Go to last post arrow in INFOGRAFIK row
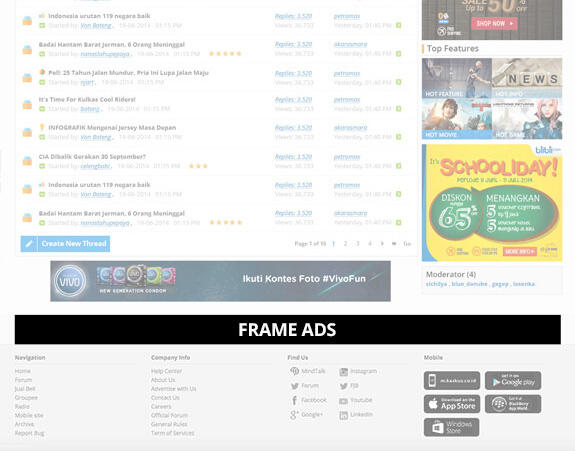 click(399, 137)
